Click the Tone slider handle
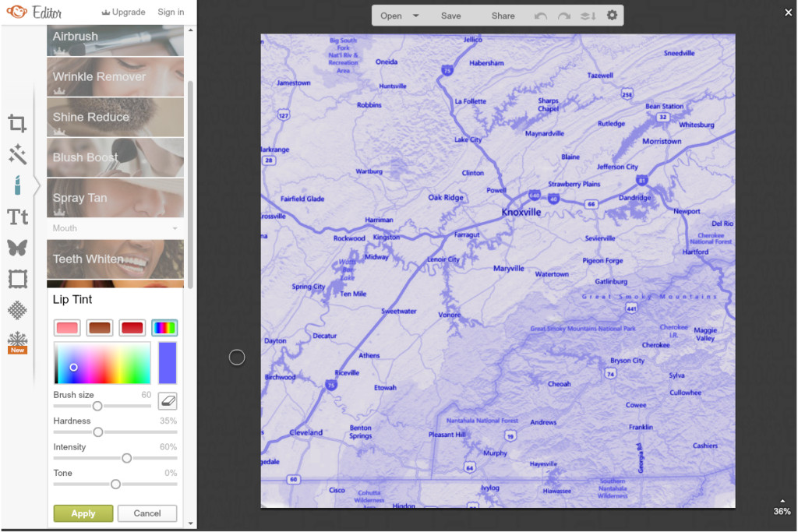Viewport: 798px width, 532px height. [x=115, y=484]
